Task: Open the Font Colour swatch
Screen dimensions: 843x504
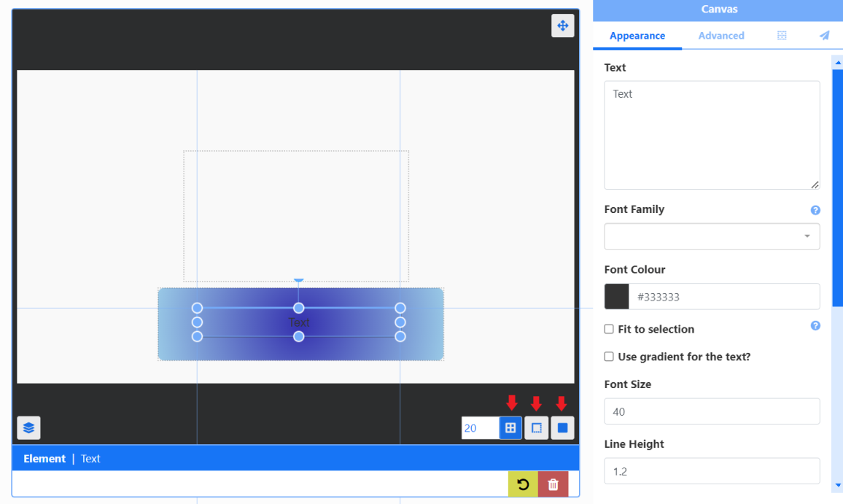Action: [617, 297]
